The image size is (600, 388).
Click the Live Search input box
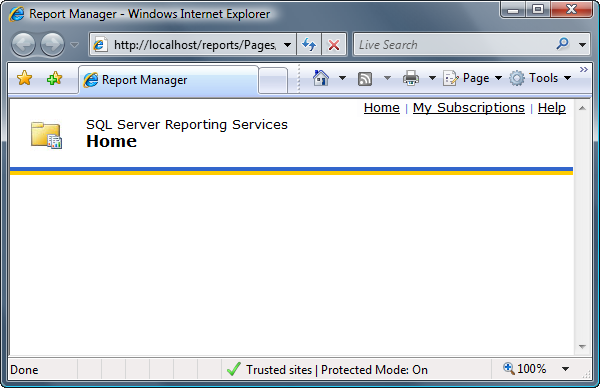tap(453, 45)
